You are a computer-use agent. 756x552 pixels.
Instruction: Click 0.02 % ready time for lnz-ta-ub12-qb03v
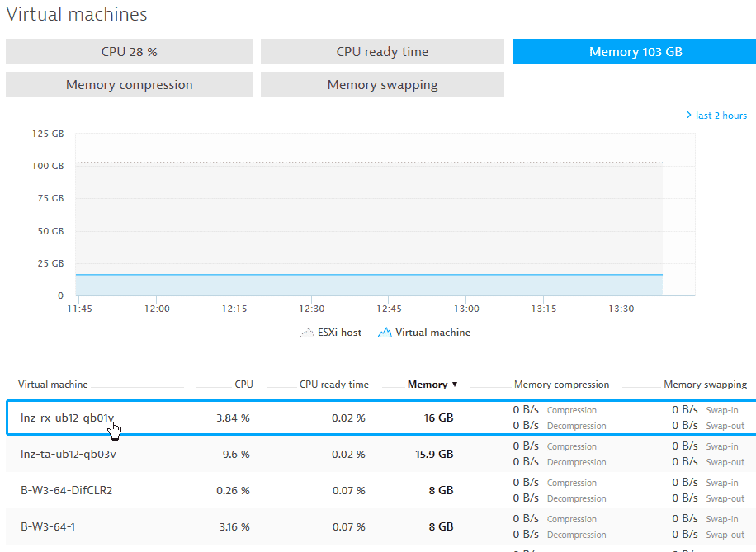(x=348, y=454)
